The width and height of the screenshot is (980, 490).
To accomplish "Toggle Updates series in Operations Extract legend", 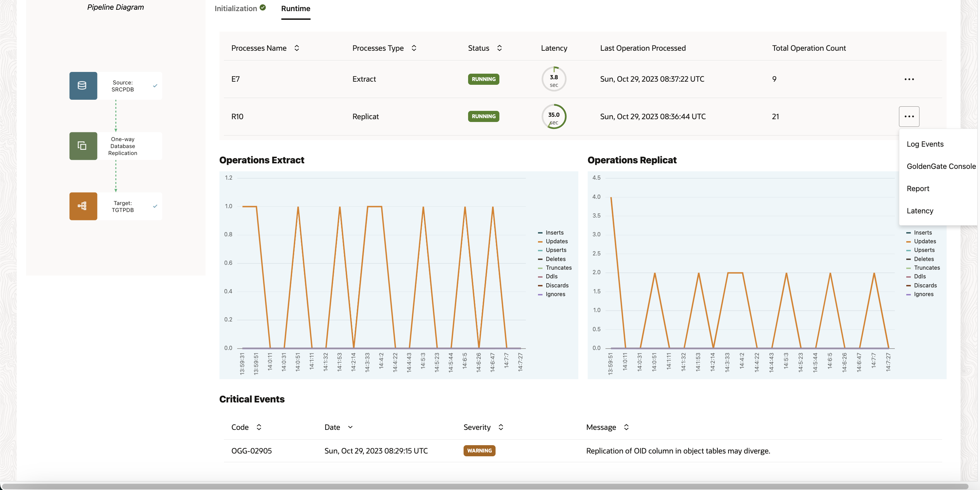I will 556,242.
